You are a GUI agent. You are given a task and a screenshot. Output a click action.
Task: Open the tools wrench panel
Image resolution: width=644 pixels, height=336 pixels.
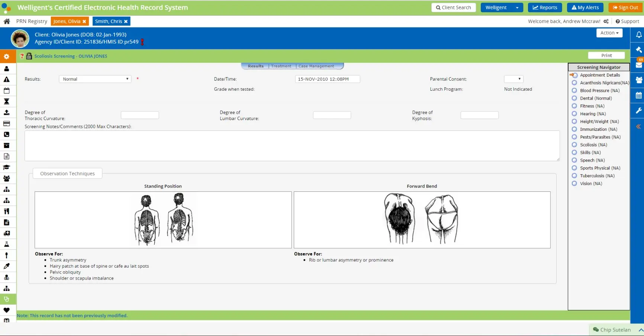(x=639, y=110)
